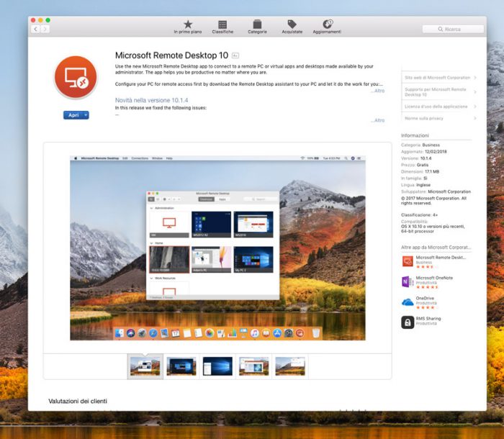This screenshot has width=504, height=439.
Task: Click the large main screenshot preview
Action: coord(217,248)
